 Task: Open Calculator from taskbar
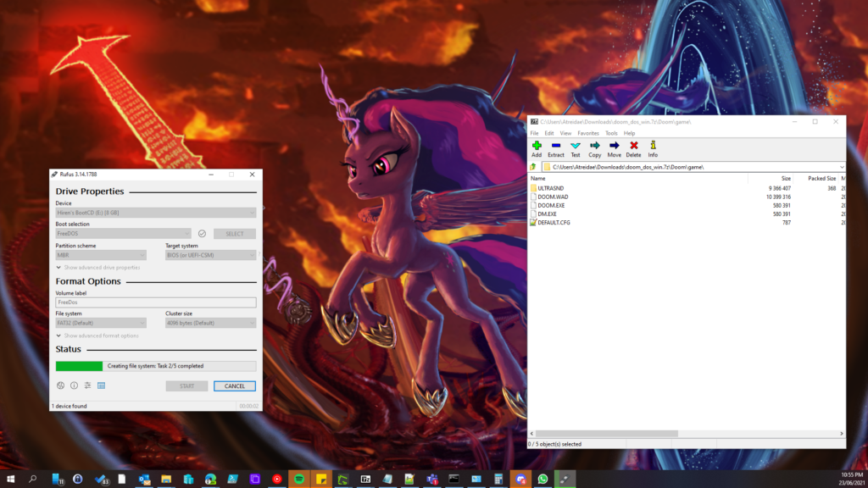pos(498,480)
